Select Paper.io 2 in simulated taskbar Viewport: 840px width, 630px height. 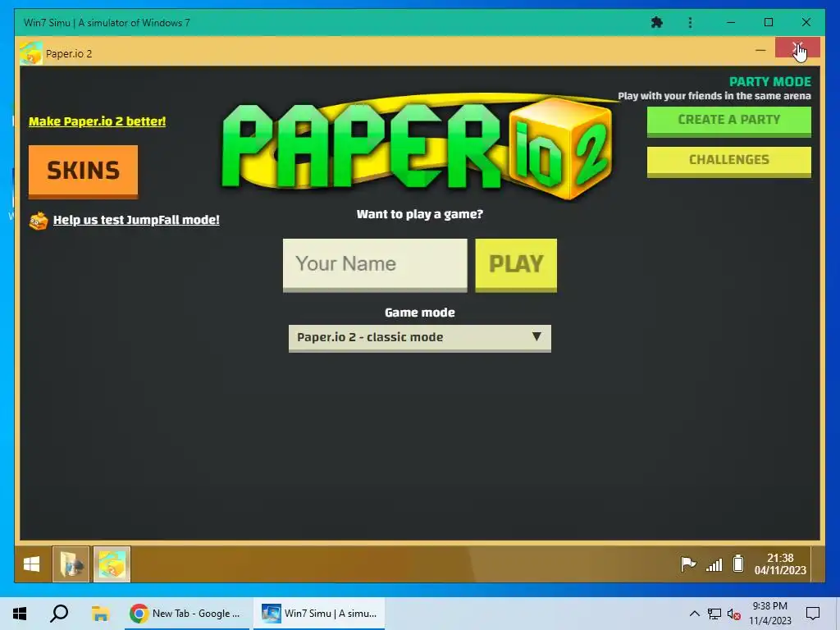[112, 564]
